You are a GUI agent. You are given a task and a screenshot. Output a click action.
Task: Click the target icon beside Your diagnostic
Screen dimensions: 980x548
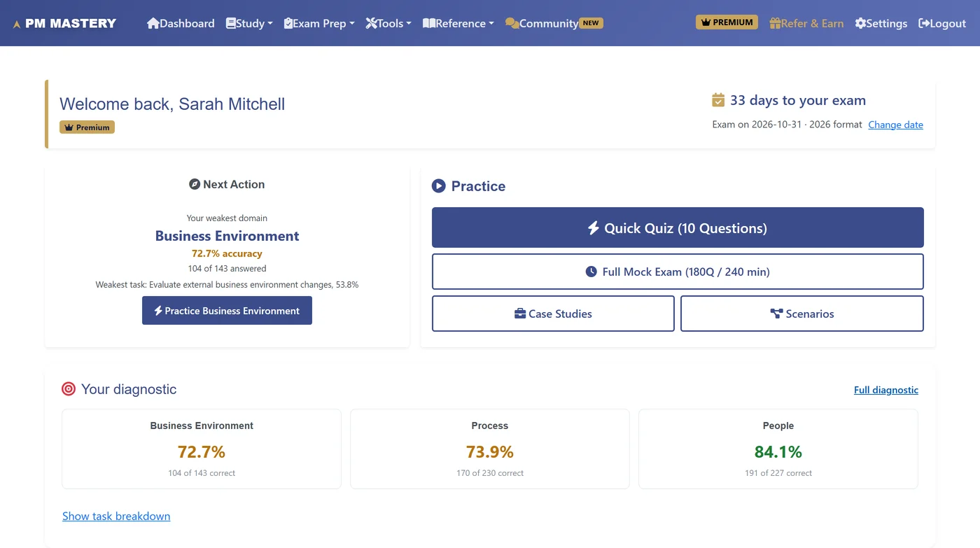pos(69,389)
